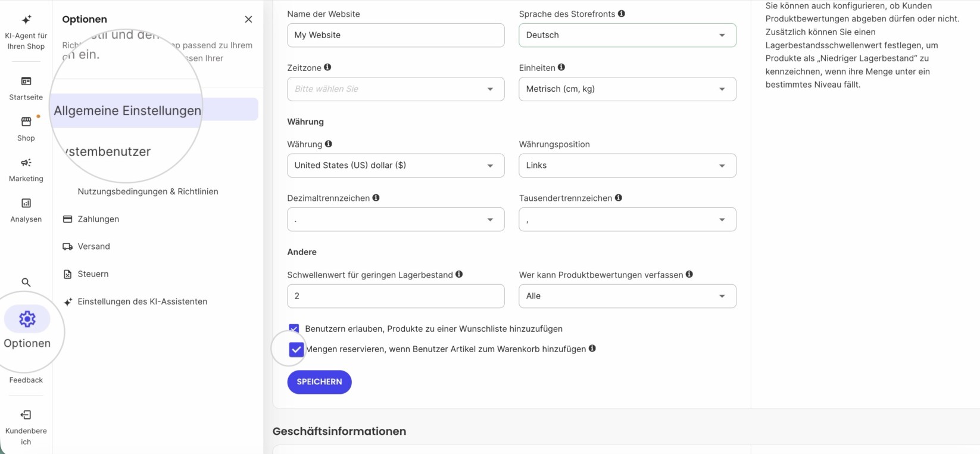
Task: Open the Einheiten dropdown
Action: point(628,89)
